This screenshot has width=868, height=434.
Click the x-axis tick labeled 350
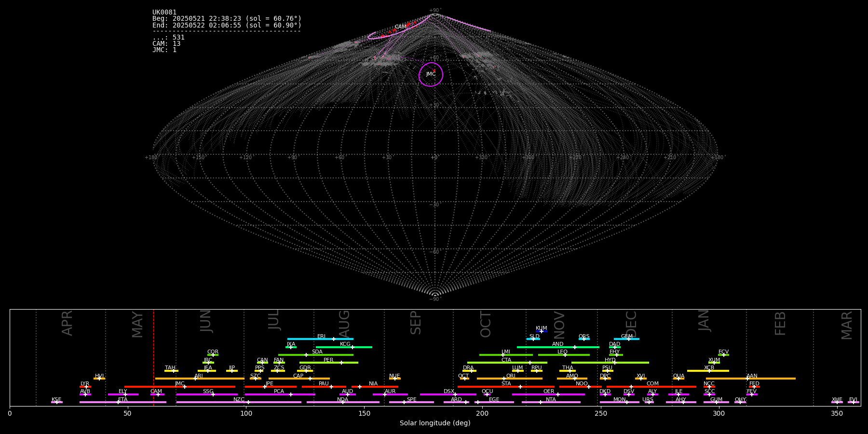[x=837, y=413]
